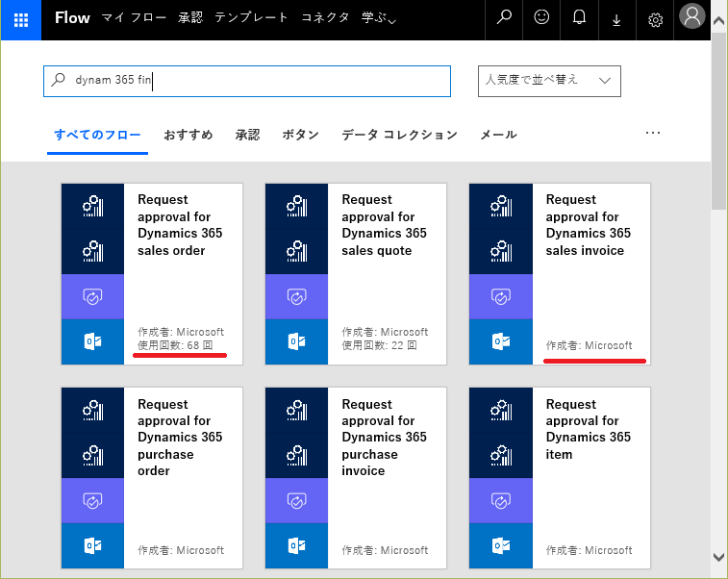728x579 pixels.
Task: Click the download arrow icon
Action: click(x=616, y=20)
